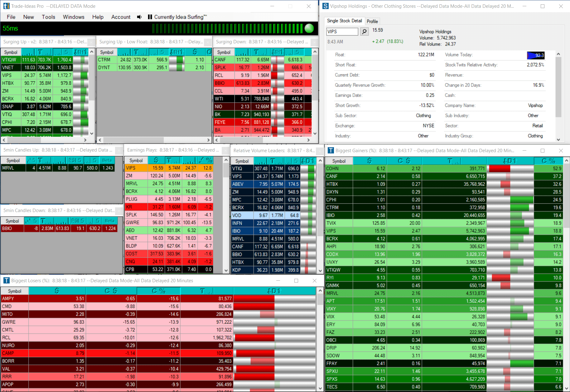Open the File menu

click(x=11, y=17)
